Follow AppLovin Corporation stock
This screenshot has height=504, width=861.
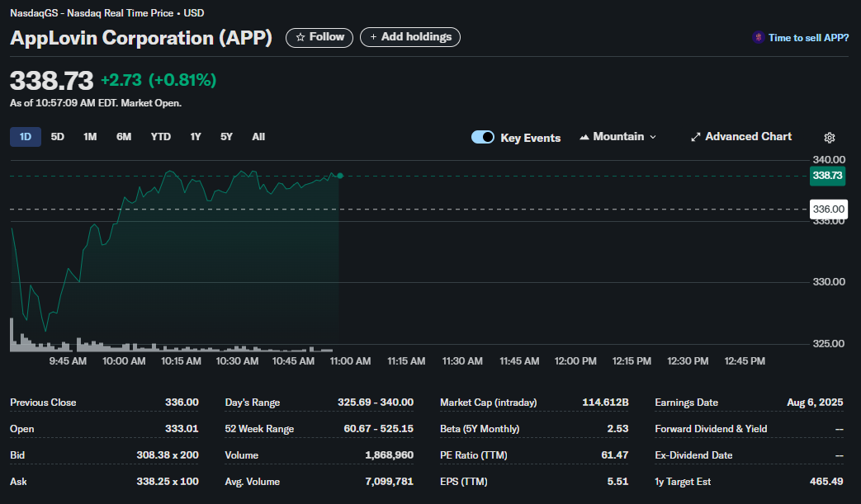tap(319, 37)
